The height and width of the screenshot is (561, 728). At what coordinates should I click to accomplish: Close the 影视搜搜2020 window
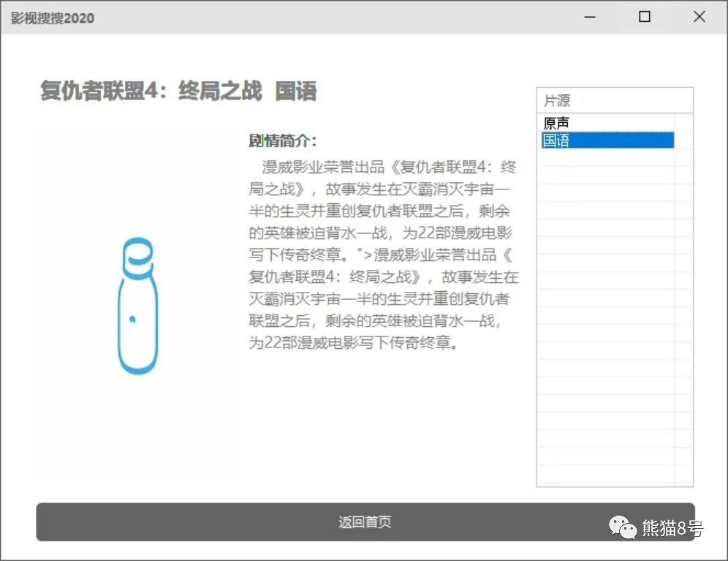699,16
